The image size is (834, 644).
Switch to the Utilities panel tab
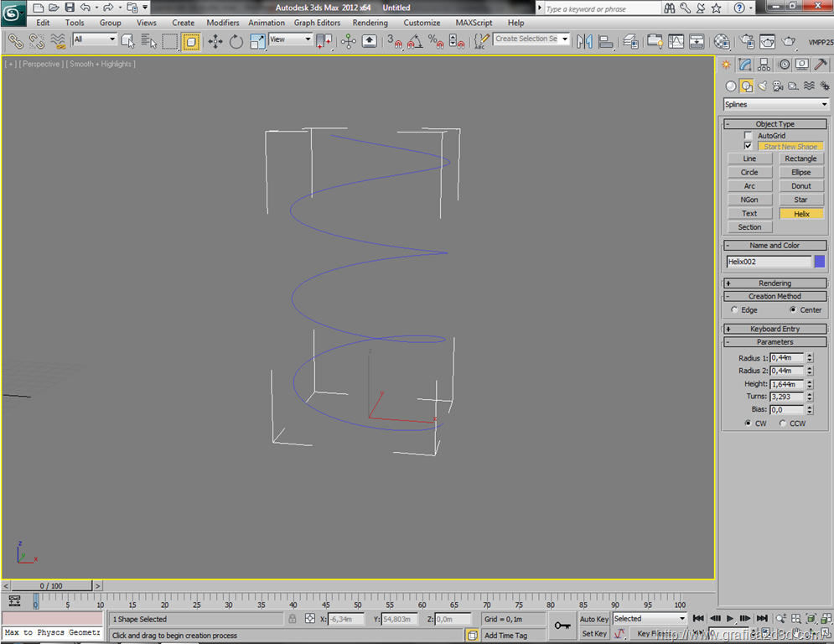pyautogui.click(x=821, y=65)
